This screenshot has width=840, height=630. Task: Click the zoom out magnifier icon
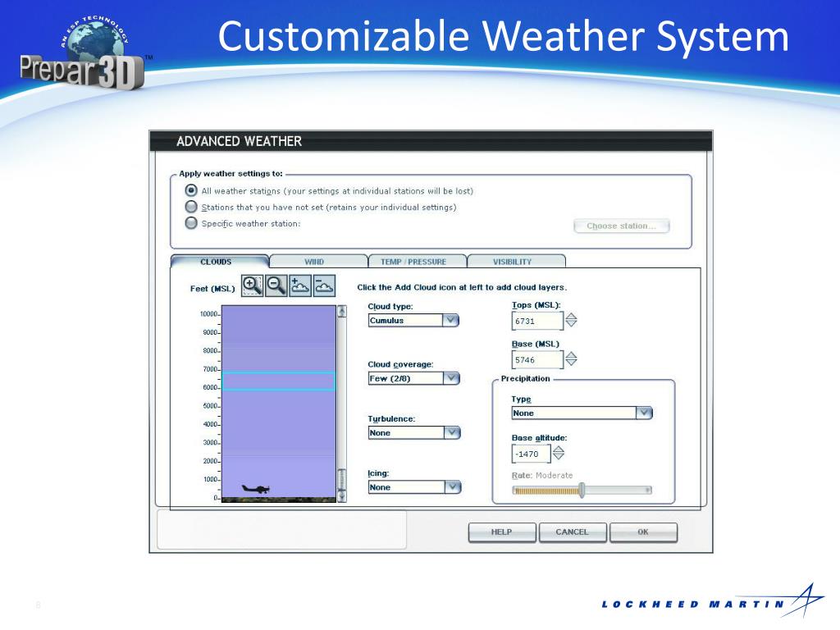click(276, 285)
